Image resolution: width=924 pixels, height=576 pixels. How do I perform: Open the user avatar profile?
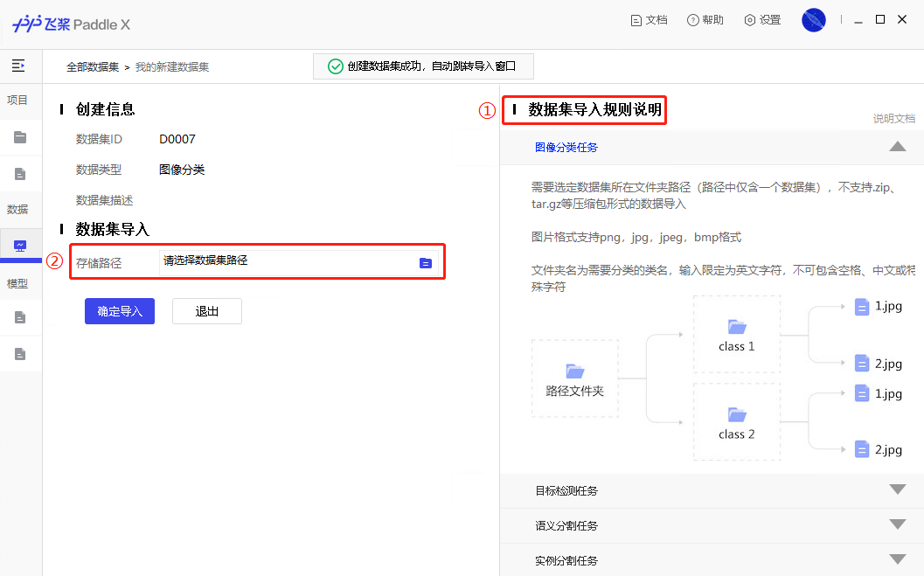point(813,20)
